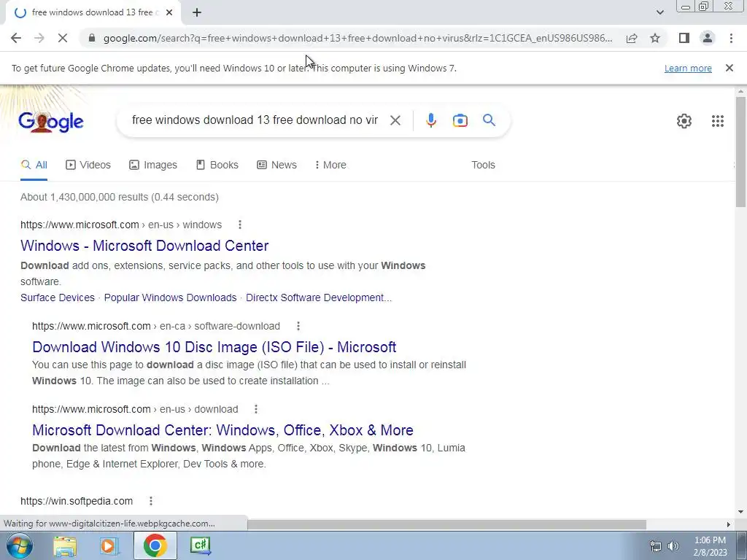Switch to Images results tab
The image size is (747, 560).
point(153,165)
